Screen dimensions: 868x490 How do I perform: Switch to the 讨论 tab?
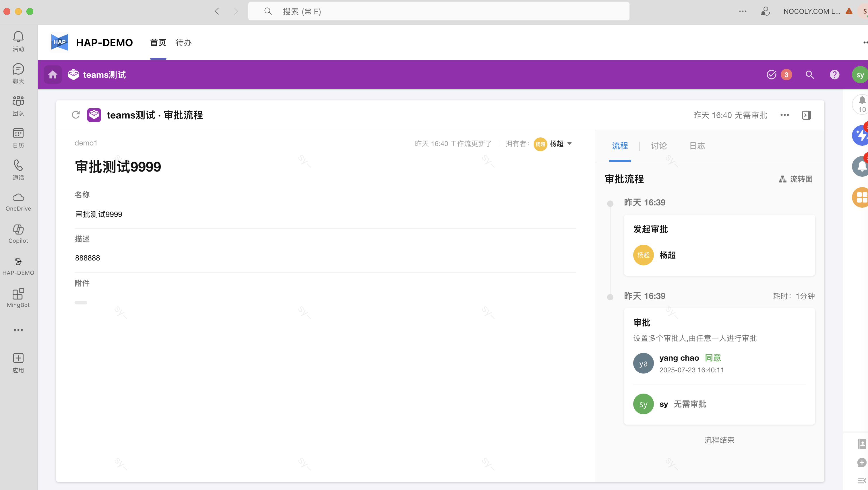point(658,146)
